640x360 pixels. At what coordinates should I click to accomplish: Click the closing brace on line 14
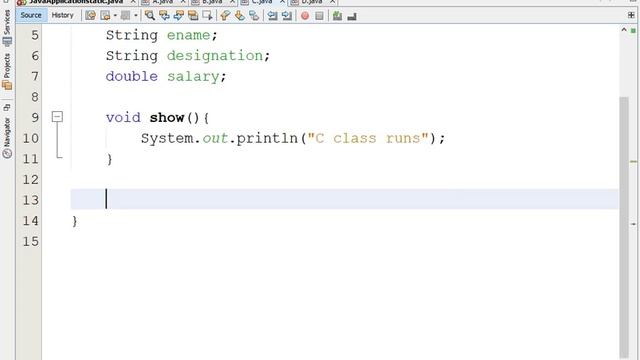click(x=75, y=221)
